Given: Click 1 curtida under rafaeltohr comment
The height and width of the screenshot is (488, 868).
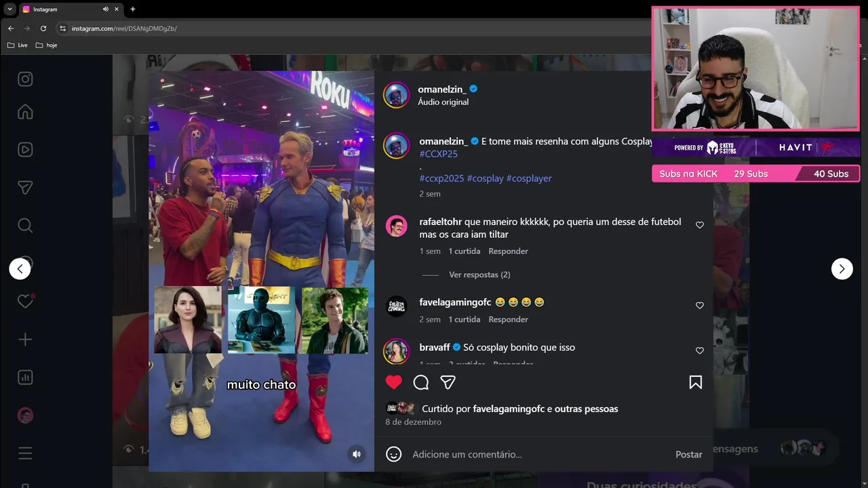Looking at the screenshot, I should coord(464,251).
